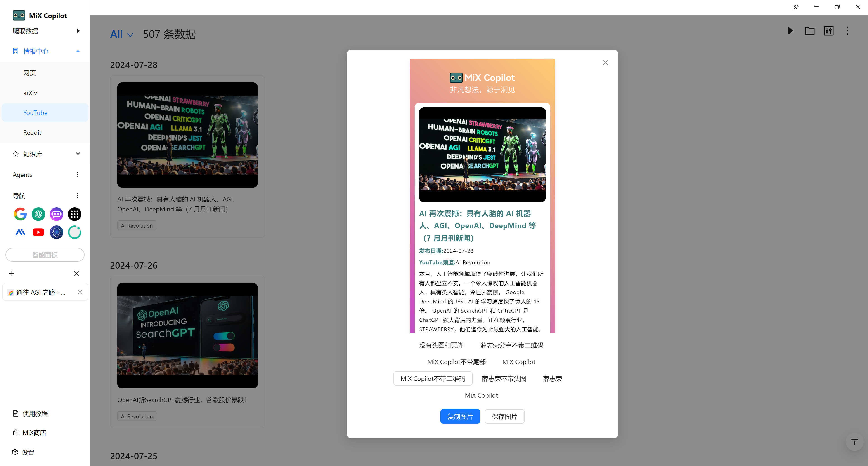Screen dimensions: 868x466
Task: Open the filter sliders settings icon
Action: point(829,31)
